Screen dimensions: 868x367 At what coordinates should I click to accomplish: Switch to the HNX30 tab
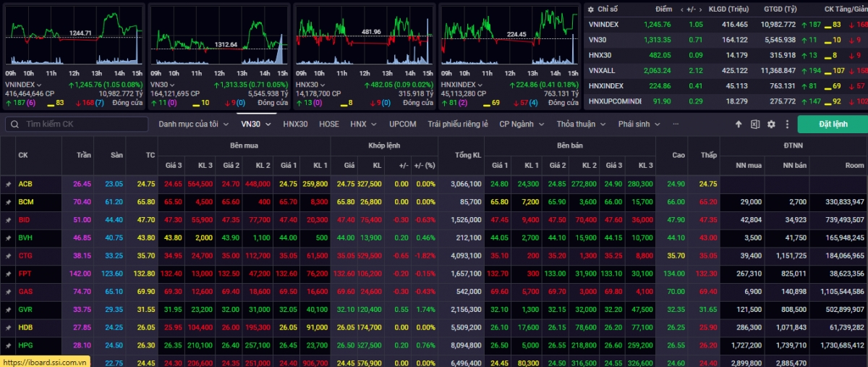[x=295, y=124]
